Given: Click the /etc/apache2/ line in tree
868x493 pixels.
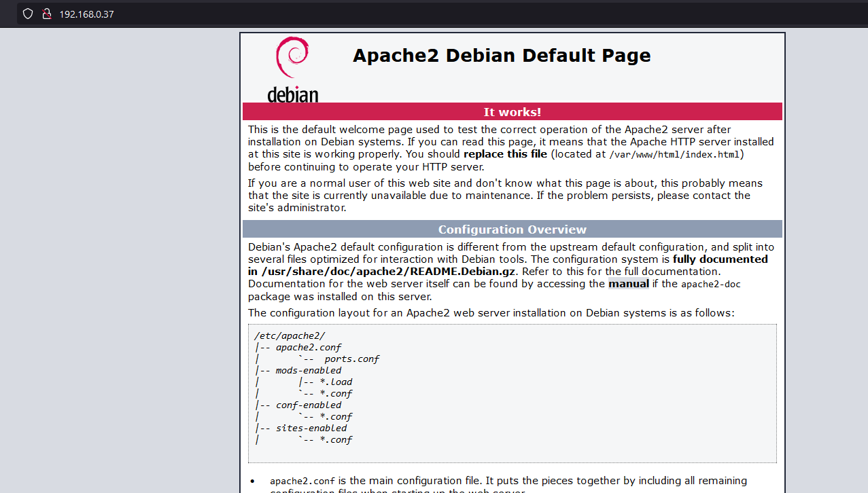Looking at the screenshot, I should pos(290,335).
